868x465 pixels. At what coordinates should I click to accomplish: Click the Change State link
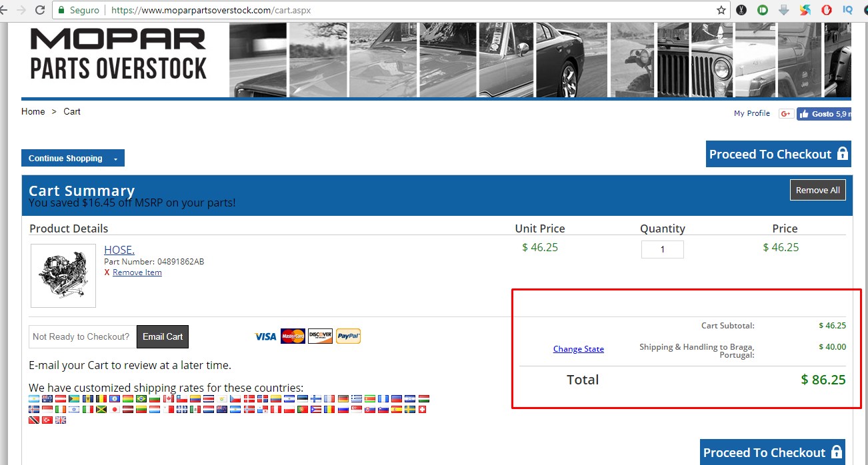pyautogui.click(x=579, y=349)
